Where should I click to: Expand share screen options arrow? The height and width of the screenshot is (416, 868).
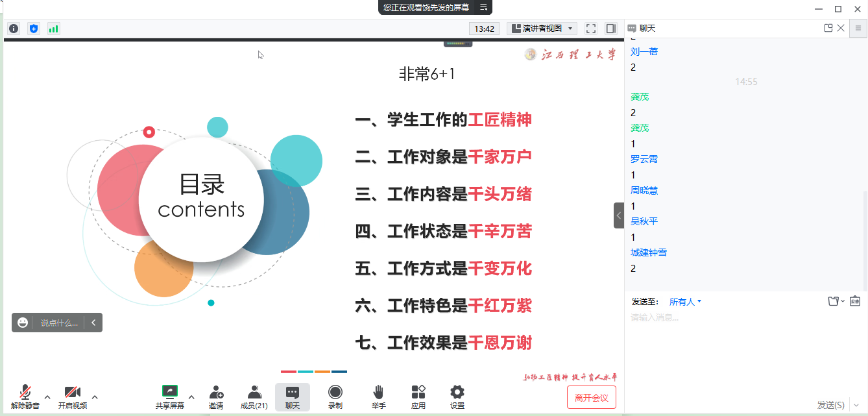click(x=191, y=397)
